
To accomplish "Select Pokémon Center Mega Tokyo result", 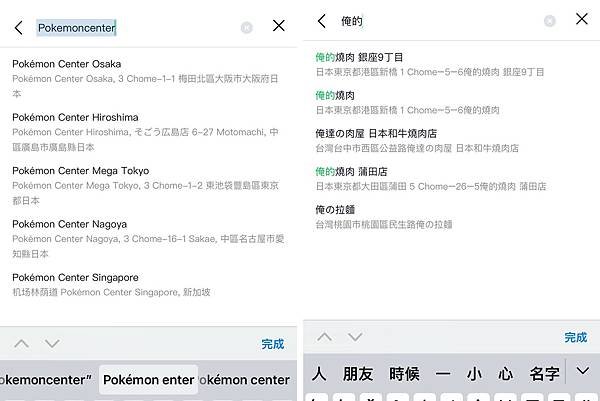I will point(148,186).
